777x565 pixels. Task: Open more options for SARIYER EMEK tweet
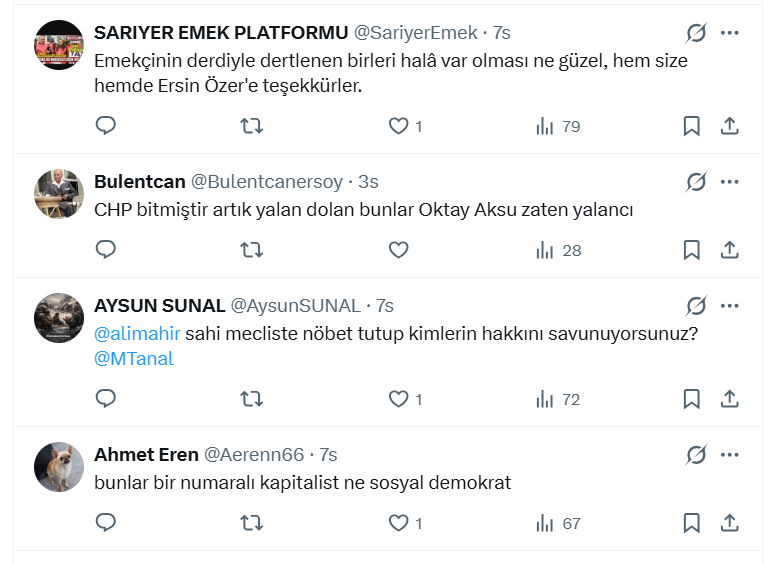point(730,33)
